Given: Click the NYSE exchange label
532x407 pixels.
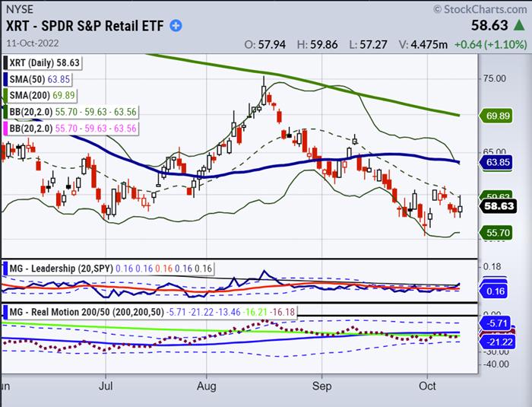Looking at the screenshot, I should click(x=20, y=9).
